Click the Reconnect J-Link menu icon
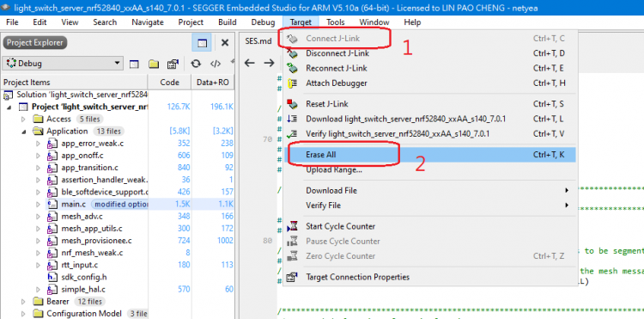This screenshot has width=644, height=319. point(292,68)
